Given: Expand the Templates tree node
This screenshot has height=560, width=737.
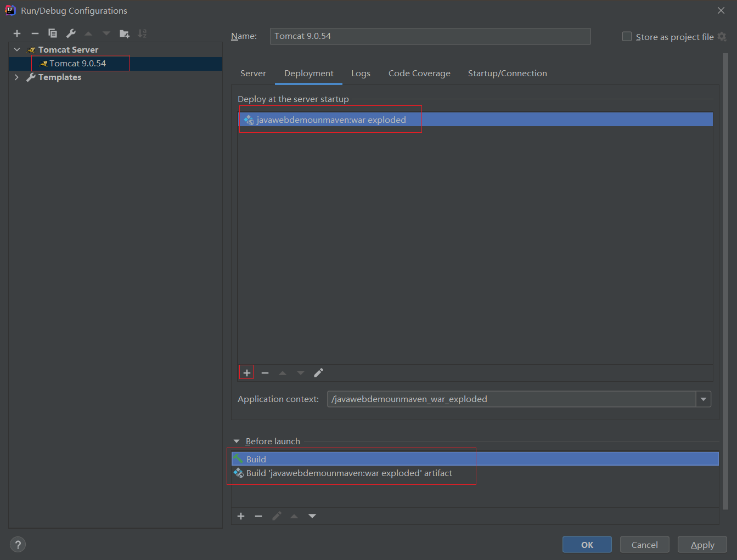Looking at the screenshot, I should pos(16,77).
